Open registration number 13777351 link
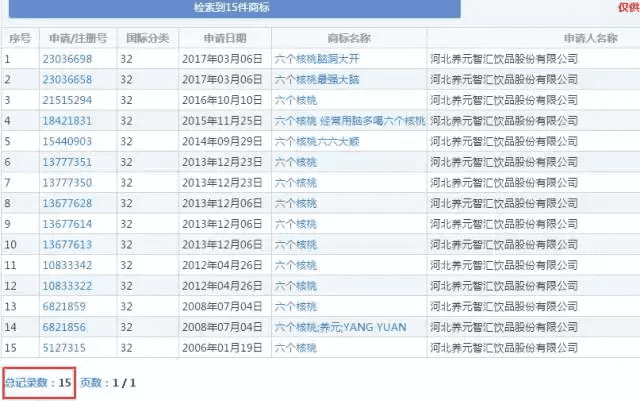The height and width of the screenshot is (404, 640). click(x=67, y=162)
